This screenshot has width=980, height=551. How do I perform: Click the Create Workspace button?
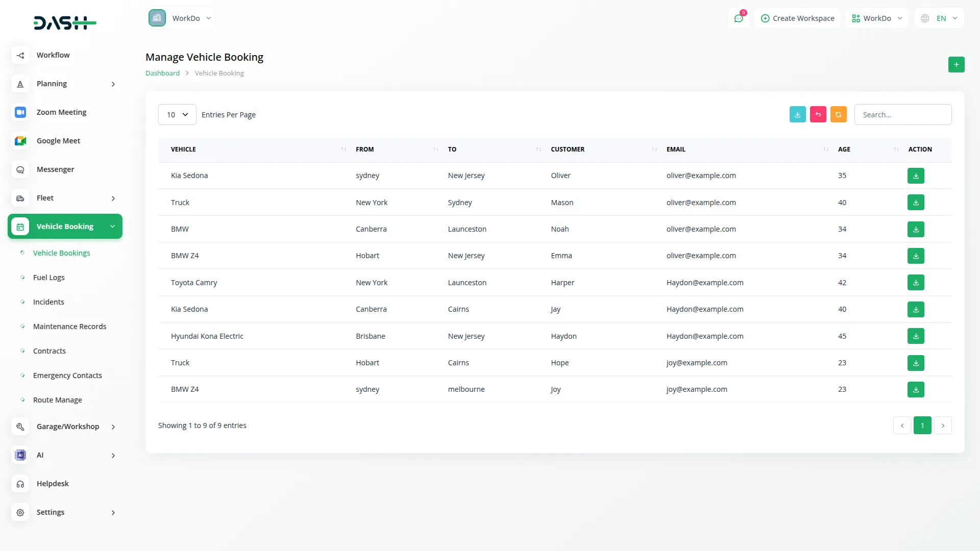pyautogui.click(x=797, y=18)
